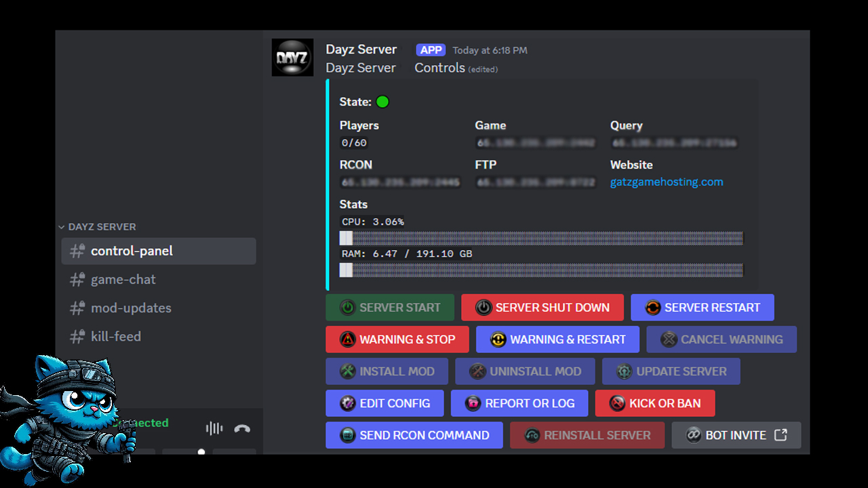Click the hash icon beside game-chat
The image size is (868, 488).
[77, 279]
